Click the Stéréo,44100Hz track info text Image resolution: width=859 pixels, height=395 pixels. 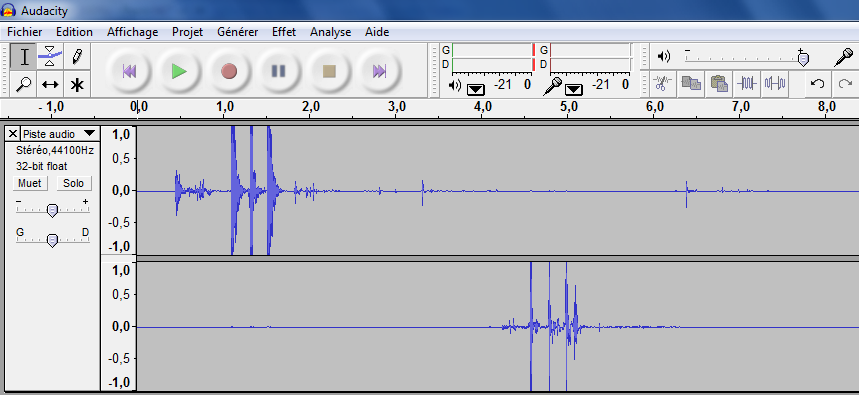pos(55,150)
